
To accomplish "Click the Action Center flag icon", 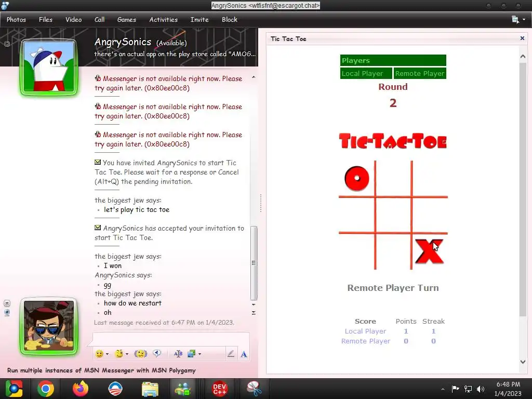I will [x=455, y=389].
